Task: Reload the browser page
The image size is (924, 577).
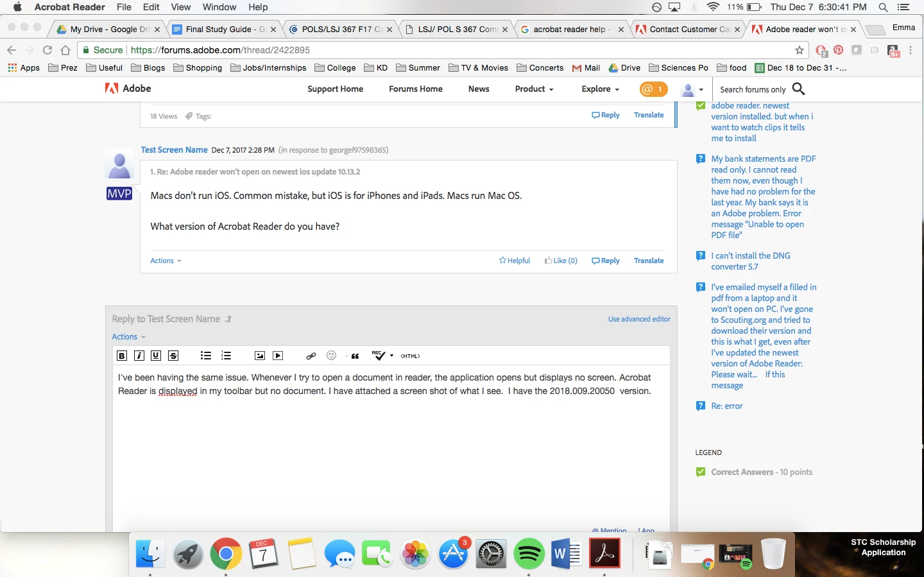Action: click(47, 50)
